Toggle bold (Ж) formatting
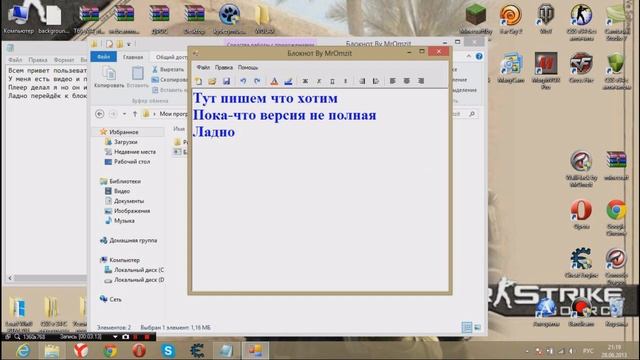Image resolution: width=640 pixels, height=360 pixels. [x=305, y=81]
